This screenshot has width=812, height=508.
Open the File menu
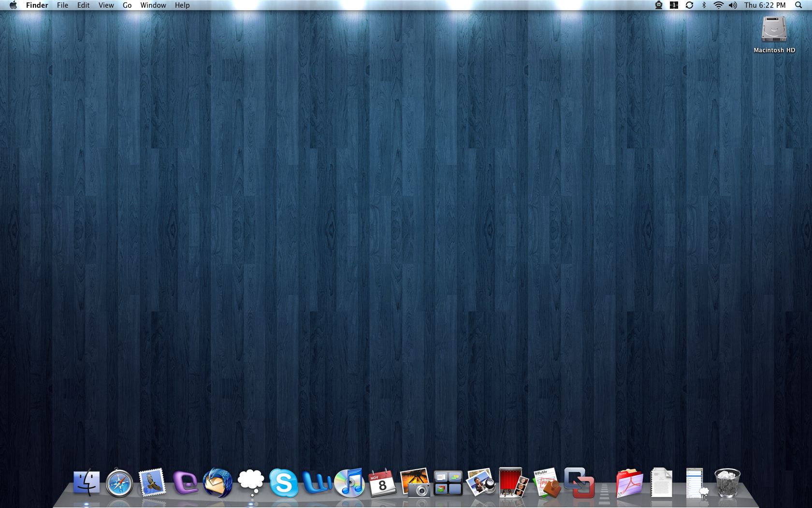coord(62,5)
